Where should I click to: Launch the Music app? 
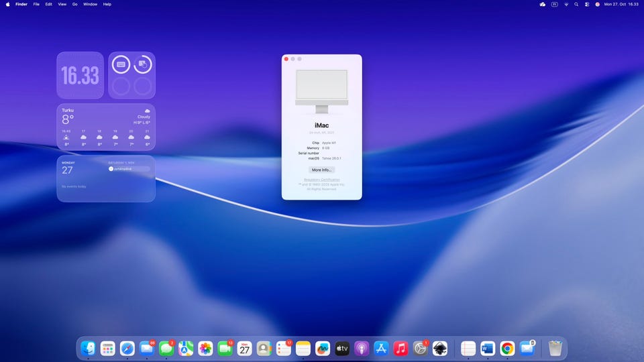(x=400, y=349)
